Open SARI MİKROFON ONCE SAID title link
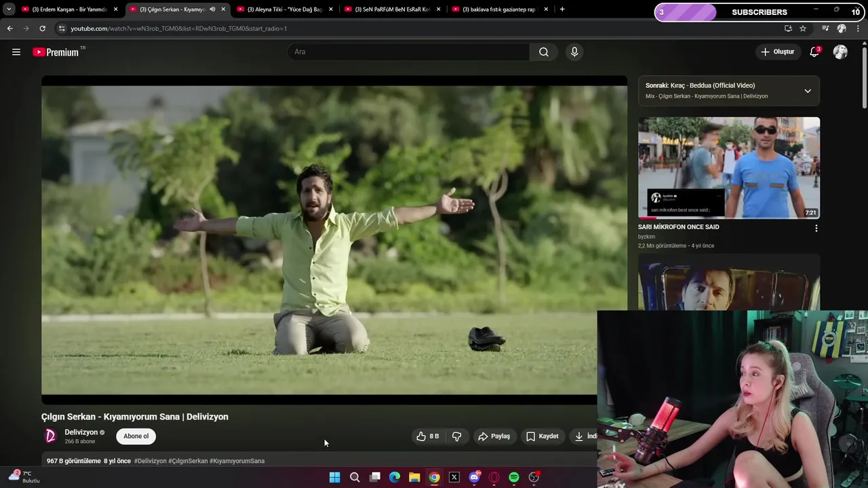Screen dimensions: 868x488 pyautogui.click(x=678, y=227)
